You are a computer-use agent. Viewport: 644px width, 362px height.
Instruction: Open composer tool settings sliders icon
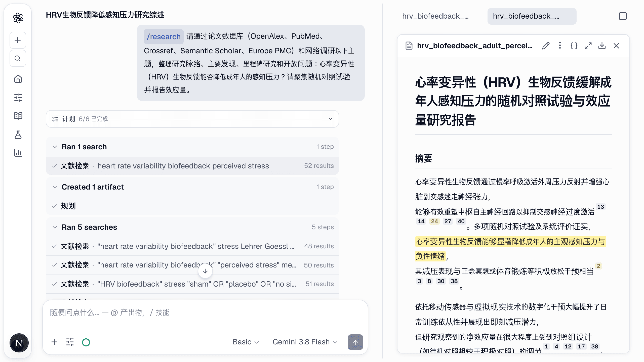click(70, 342)
